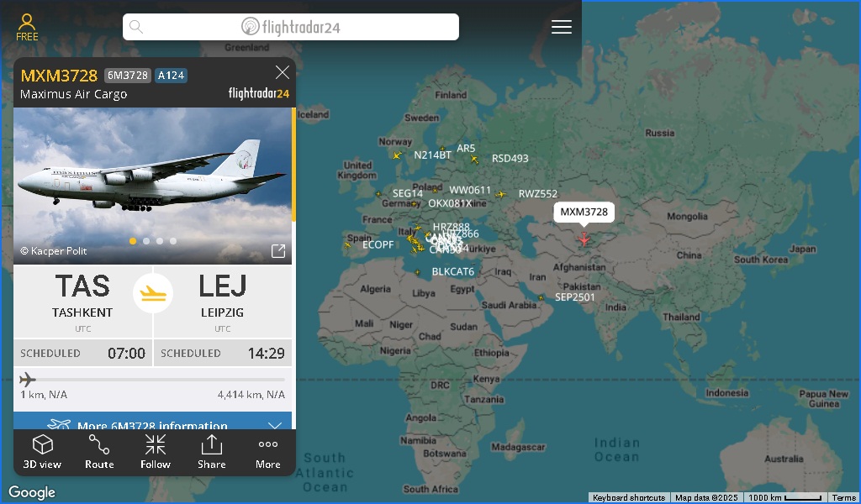Image resolution: width=861 pixels, height=504 pixels.
Task: Share this flight
Action: (x=211, y=452)
